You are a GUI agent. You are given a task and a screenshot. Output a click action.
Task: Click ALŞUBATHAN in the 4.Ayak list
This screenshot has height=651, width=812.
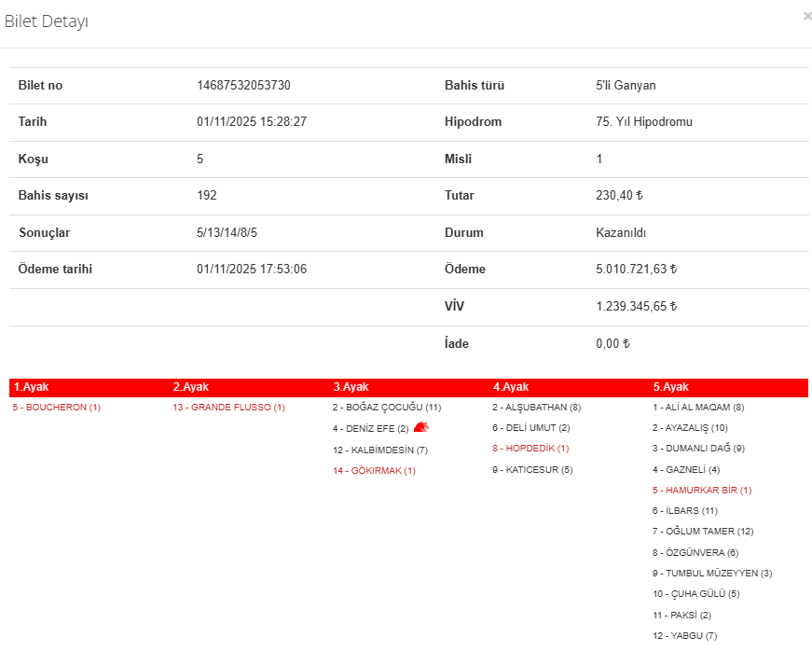(x=536, y=408)
